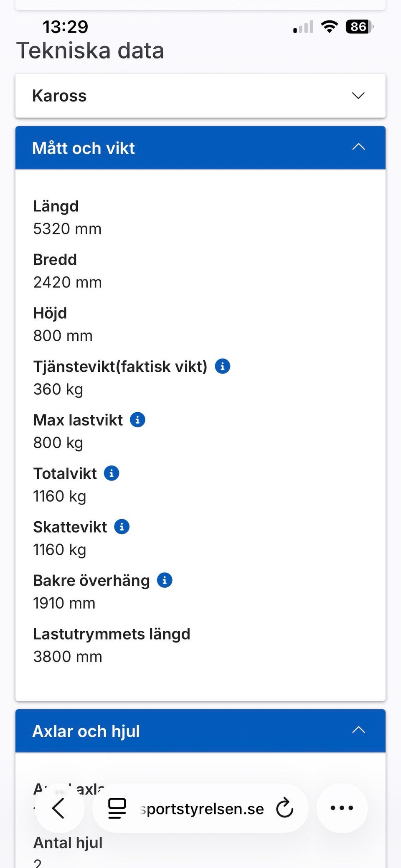The image size is (401, 868).
Task: Tap the Tekniska data heading
Action: click(90, 51)
